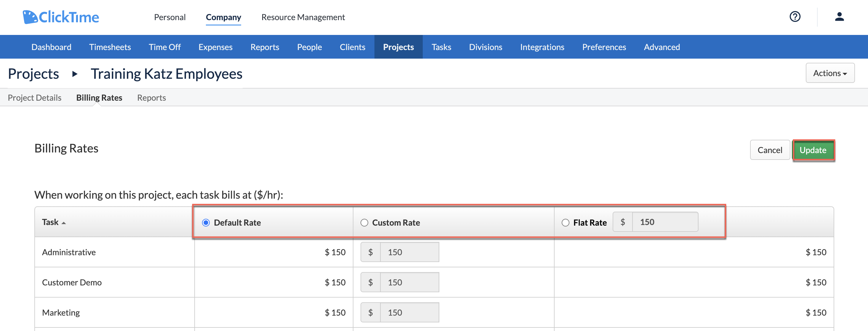Switch to the Personal section
This screenshot has height=331, width=868.
[170, 17]
